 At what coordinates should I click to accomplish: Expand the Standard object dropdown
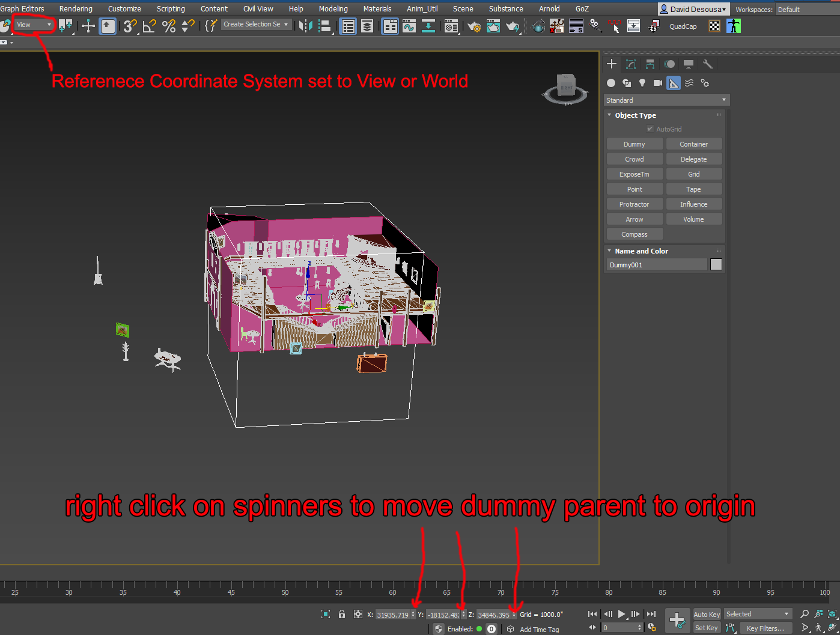(x=666, y=100)
